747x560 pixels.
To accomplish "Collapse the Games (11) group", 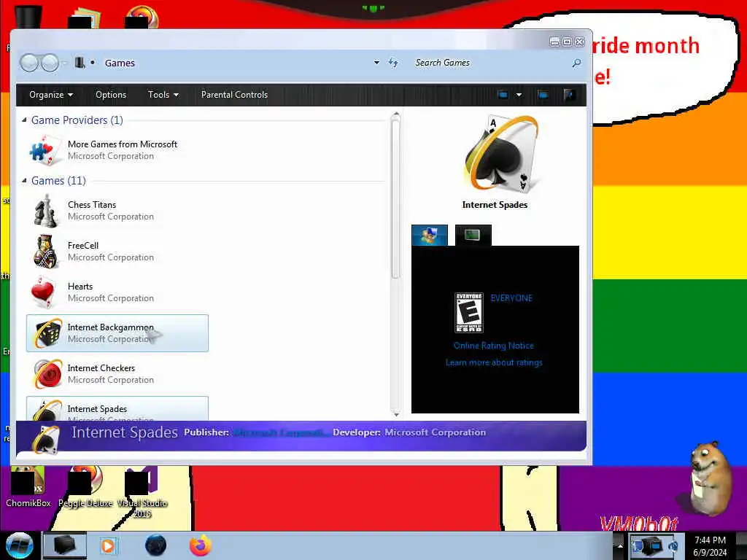I will click(x=24, y=181).
